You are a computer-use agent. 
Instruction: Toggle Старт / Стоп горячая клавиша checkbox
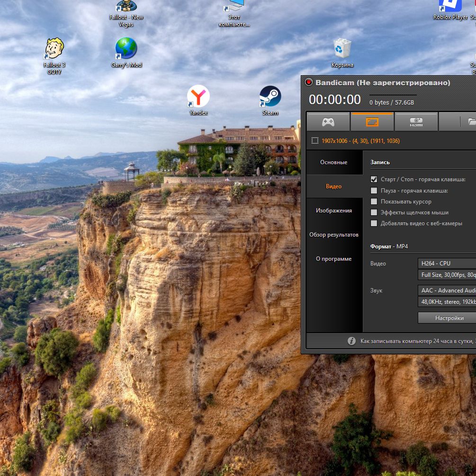(x=374, y=179)
